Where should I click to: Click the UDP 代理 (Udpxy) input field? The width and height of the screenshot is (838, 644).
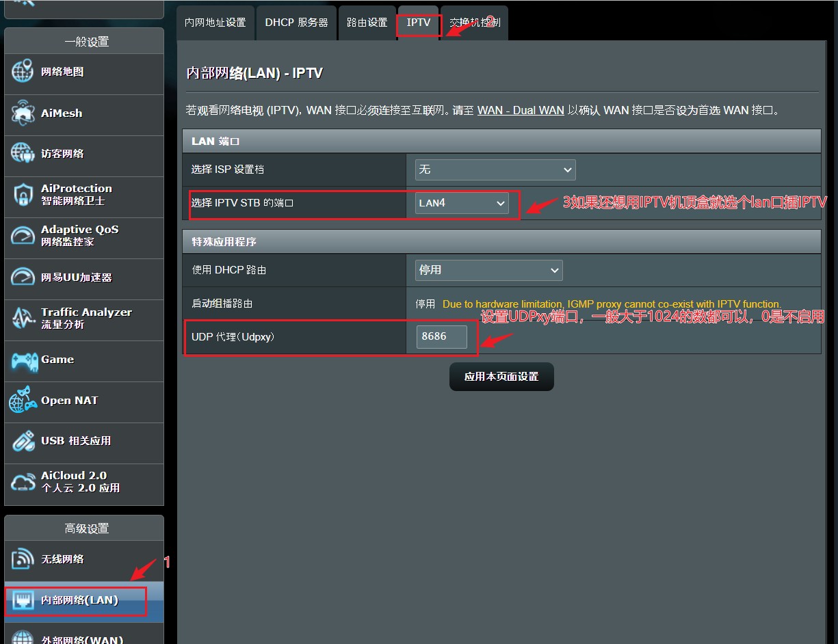coord(441,336)
